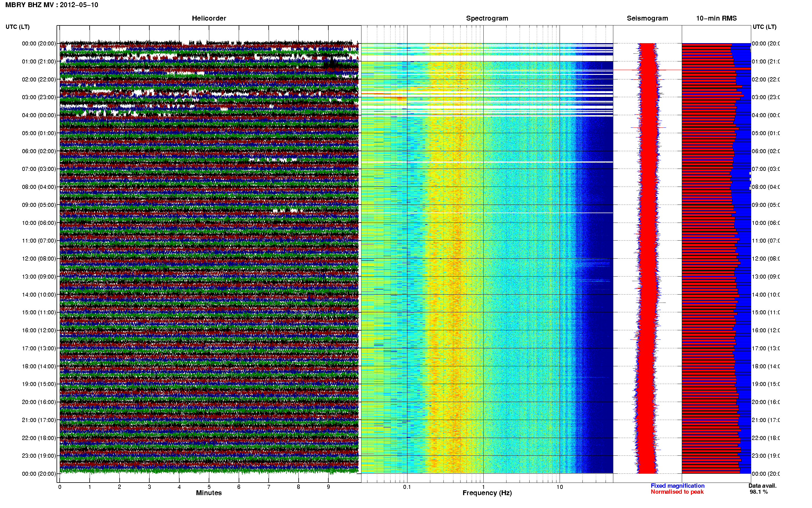This screenshot has height=508, width=812.
Task: Click the left time label '20:00 (16:00)'
Action: (x=39, y=402)
